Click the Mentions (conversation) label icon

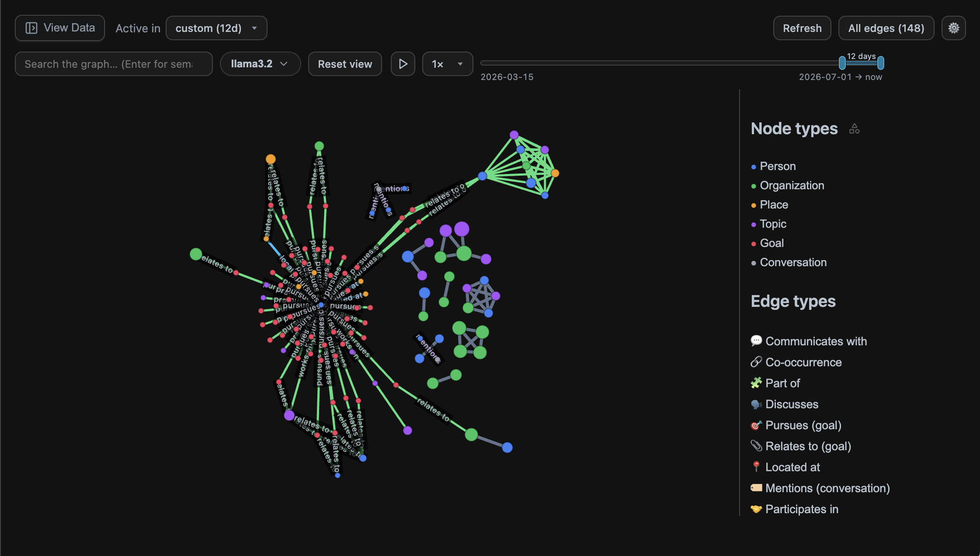(x=756, y=488)
